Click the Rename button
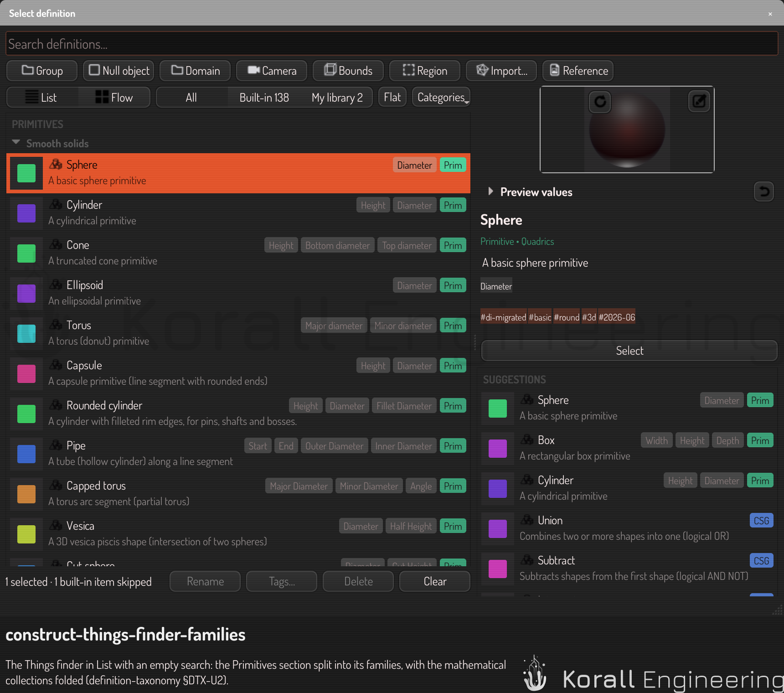 (x=205, y=581)
